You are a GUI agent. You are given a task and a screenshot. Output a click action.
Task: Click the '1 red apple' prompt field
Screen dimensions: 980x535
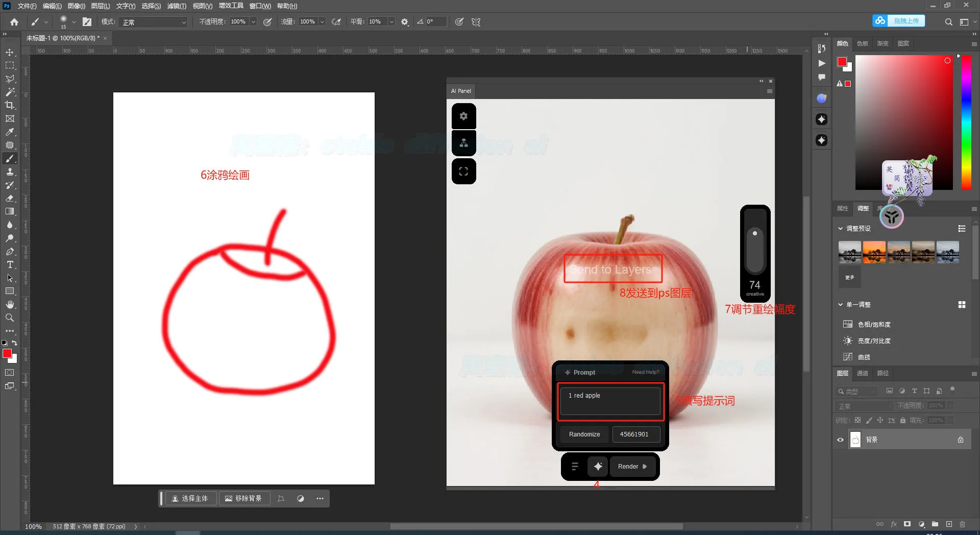(x=610, y=401)
